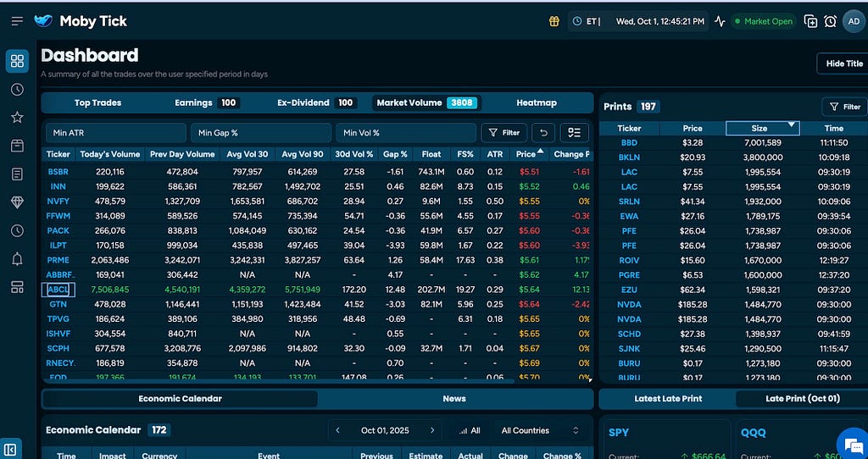
Task: Sort Prints by Size column header
Action: [x=762, y=128]
